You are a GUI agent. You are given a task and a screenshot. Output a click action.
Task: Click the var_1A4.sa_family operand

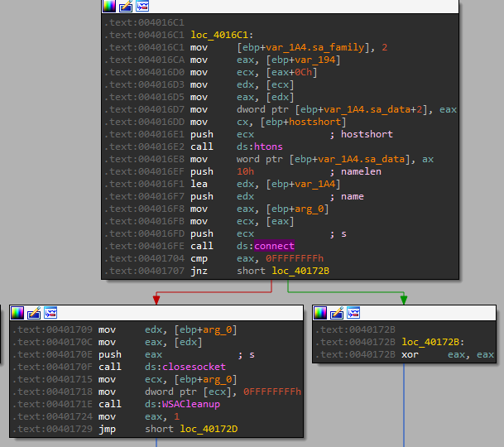click(x=309, y=48)
